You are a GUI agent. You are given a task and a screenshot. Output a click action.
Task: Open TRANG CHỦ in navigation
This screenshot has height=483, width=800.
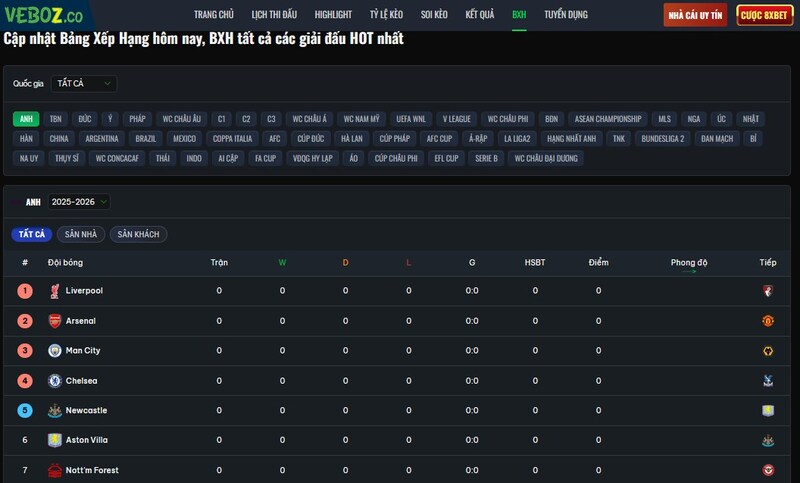point(214,15)
